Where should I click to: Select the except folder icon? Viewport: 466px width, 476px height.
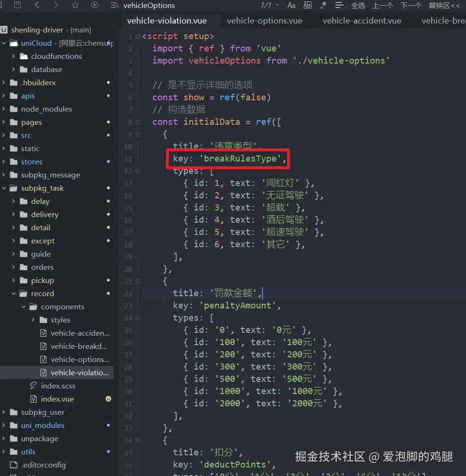click(x=24, y=241)
